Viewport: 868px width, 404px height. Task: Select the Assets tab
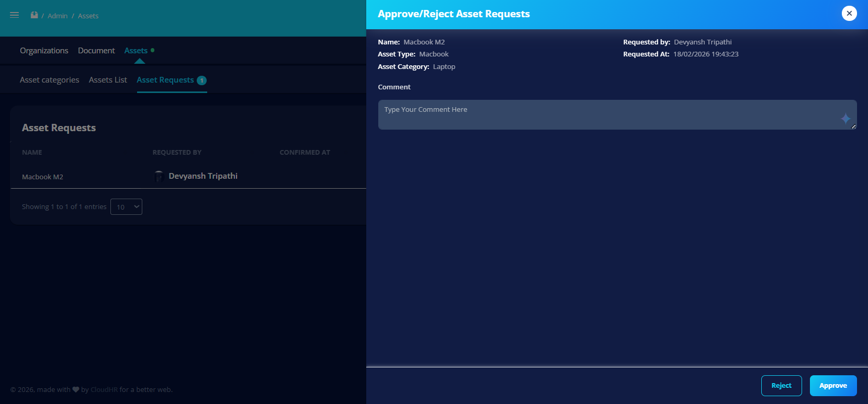pyautogui.click(x=136, y=51)
